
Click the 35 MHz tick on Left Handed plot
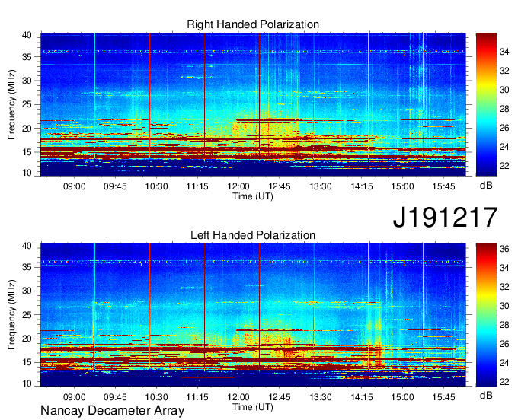coord(27,267)
